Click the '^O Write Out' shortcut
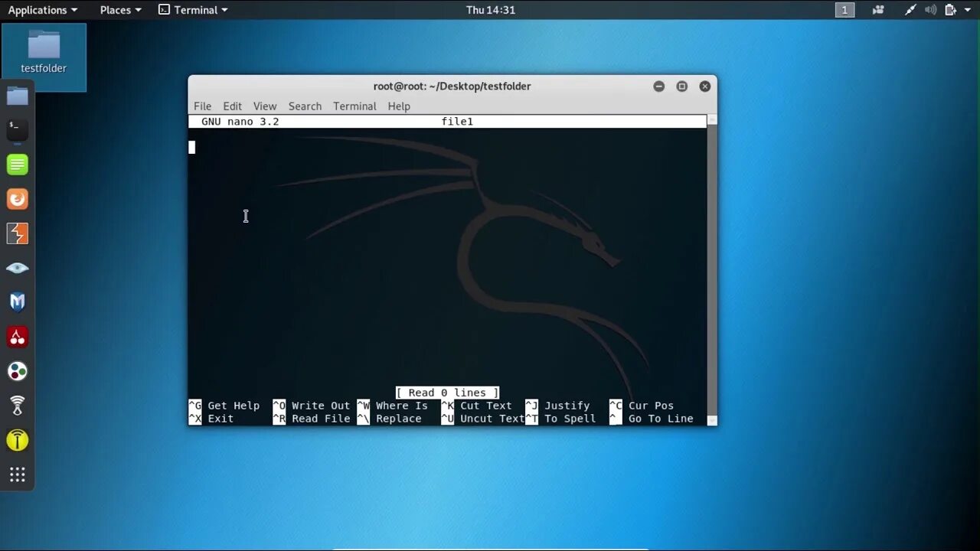Viewport: 980px width, 551px height. pos(312,406)
